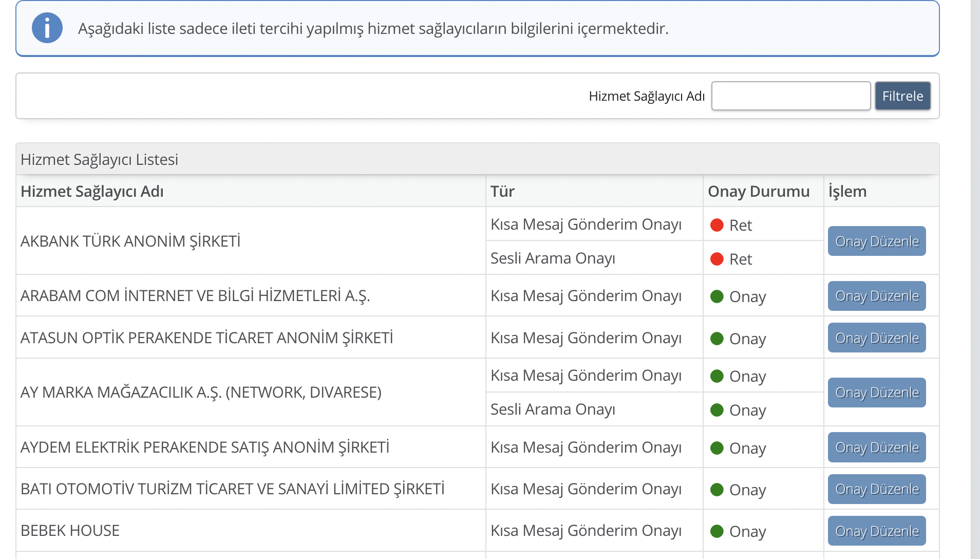Click the green Onay dot for ARABAM COM
980x559 pixels.
pos(717,296)
